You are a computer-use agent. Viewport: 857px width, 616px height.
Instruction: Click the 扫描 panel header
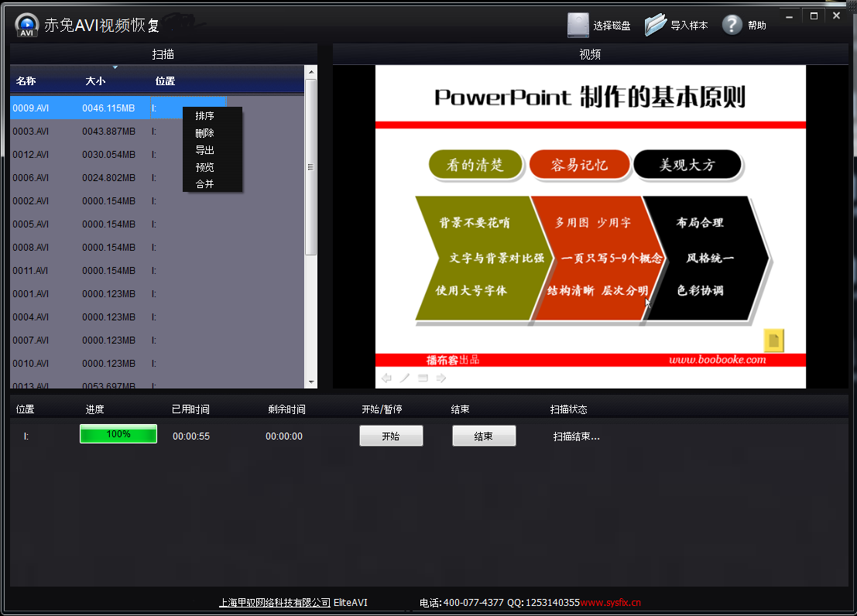[163, 54]
